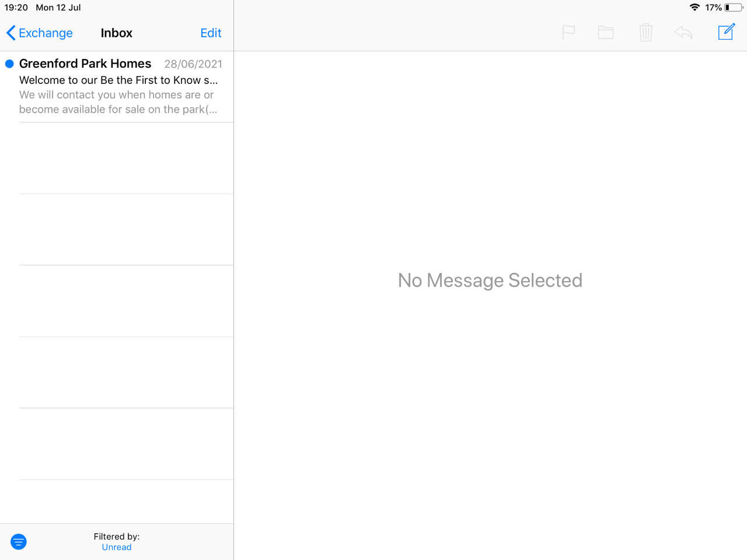Click the Trash delete icon
Image resolution: width=747 pixels, height=560 pixels.
[x=645, y=33]
